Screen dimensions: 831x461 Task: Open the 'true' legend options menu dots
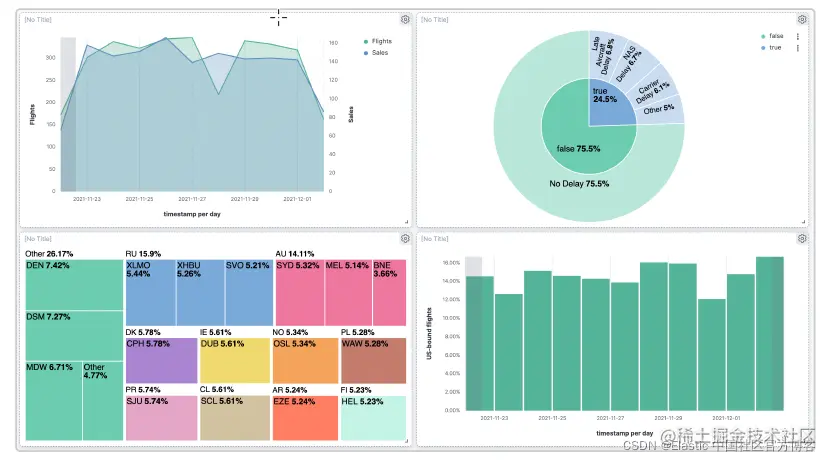click(x=798, y=48)
